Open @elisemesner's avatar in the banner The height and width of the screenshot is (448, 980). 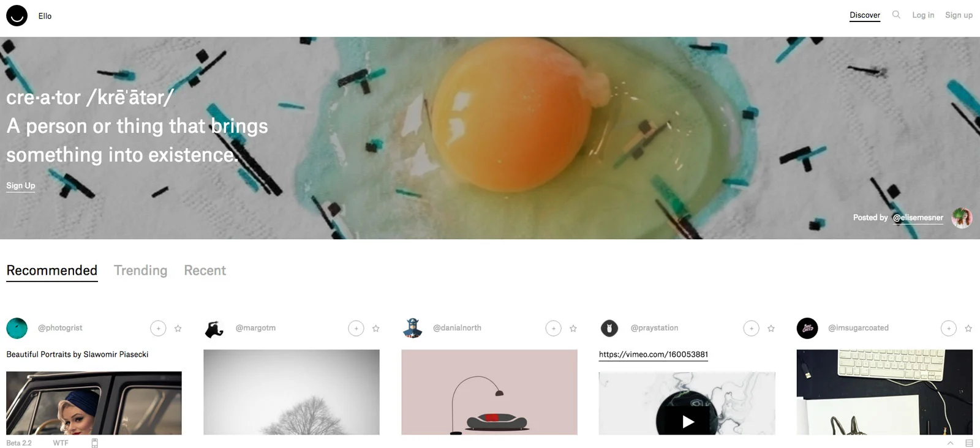pyautogui.click(x=962, y=218)
